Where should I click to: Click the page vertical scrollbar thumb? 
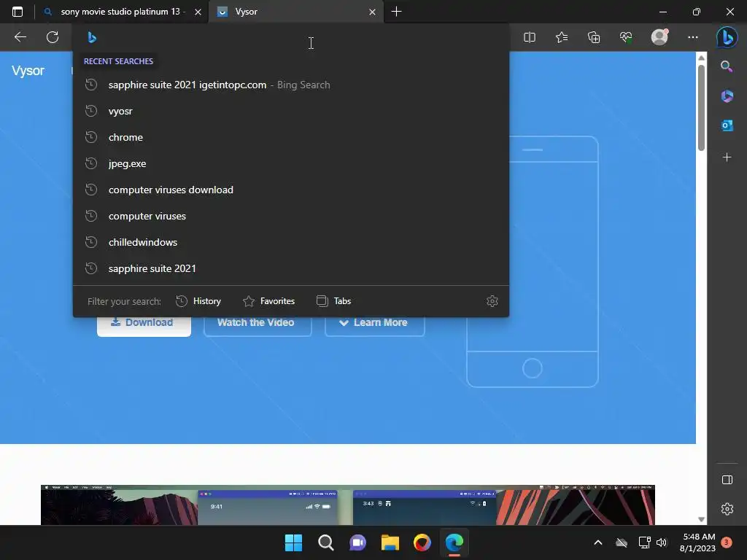tap(701, 107)
